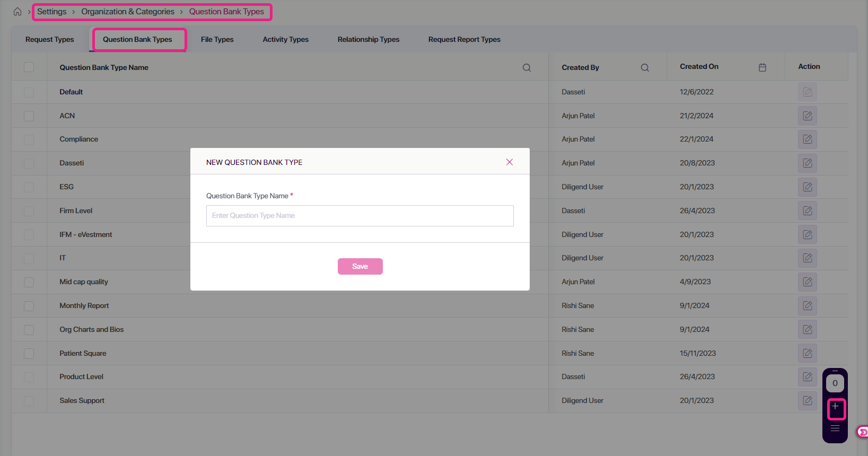Edit the Default question bank type
Viewport: 868px width, 456px height.
click(808, 92)
